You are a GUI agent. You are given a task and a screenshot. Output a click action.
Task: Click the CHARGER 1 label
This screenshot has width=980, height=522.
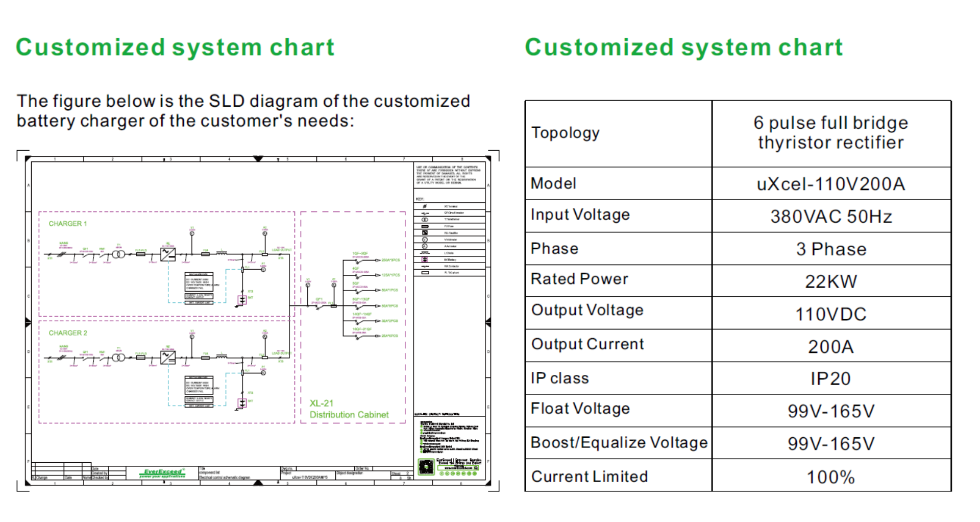click(x=68, y=224)
